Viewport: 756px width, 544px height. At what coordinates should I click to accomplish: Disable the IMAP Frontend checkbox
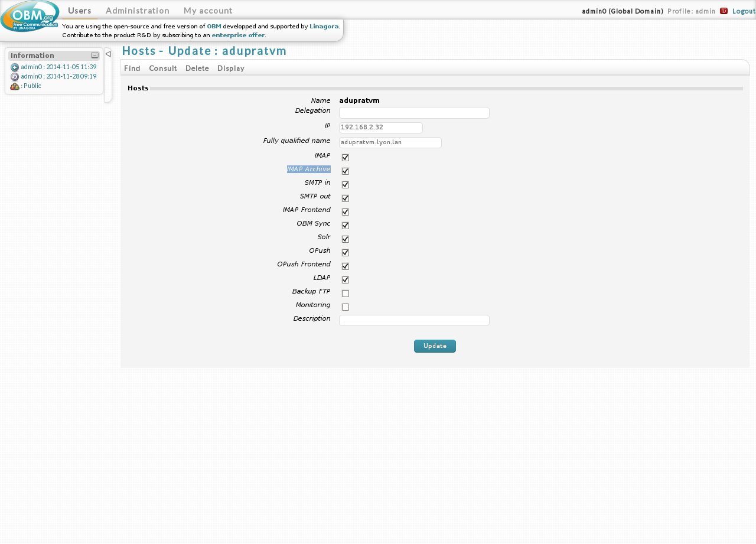pos(346,212)
